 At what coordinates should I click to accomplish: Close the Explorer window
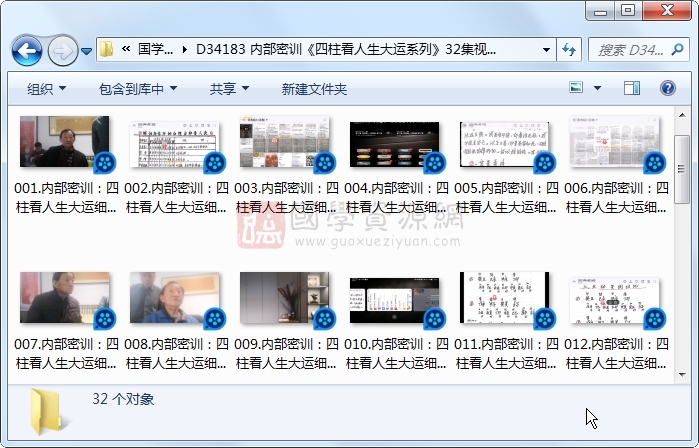667,11
